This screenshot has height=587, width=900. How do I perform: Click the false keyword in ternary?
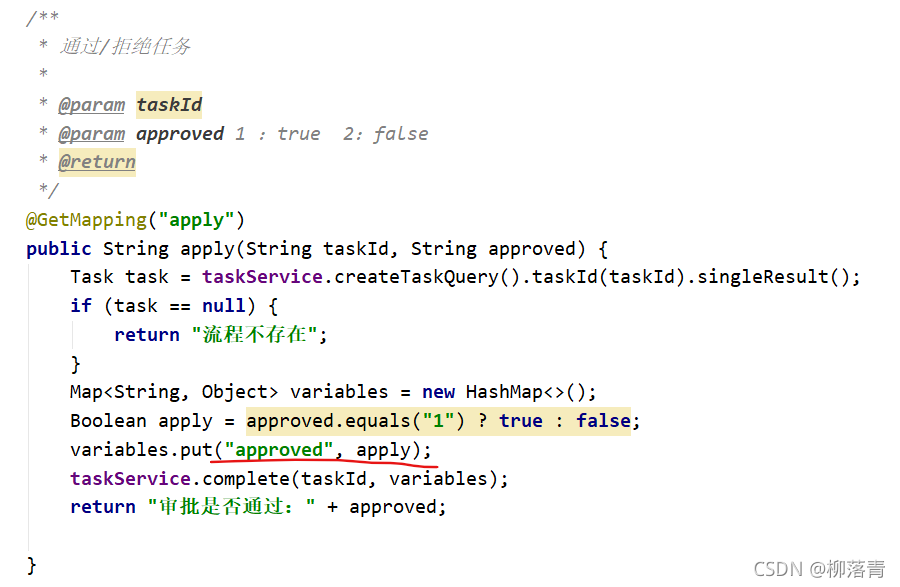click(x=603, y=421)
